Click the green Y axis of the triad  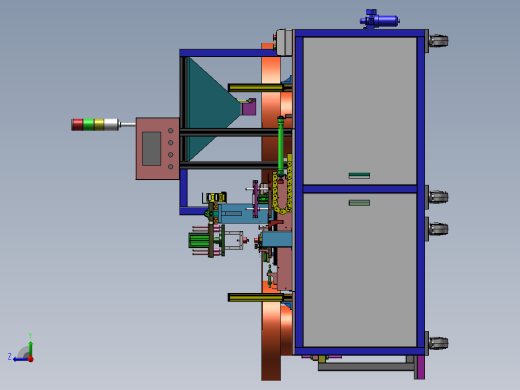click(30, 348)
